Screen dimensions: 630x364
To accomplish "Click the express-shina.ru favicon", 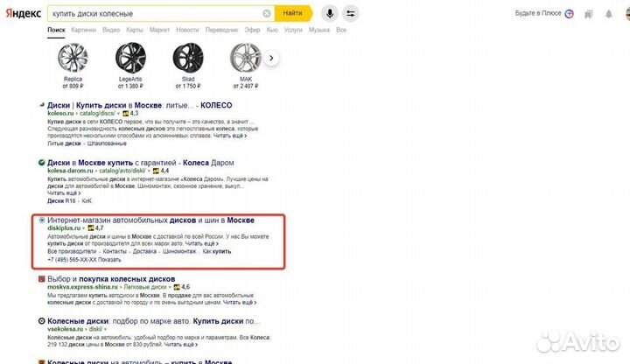I will [x=41, y=279].
